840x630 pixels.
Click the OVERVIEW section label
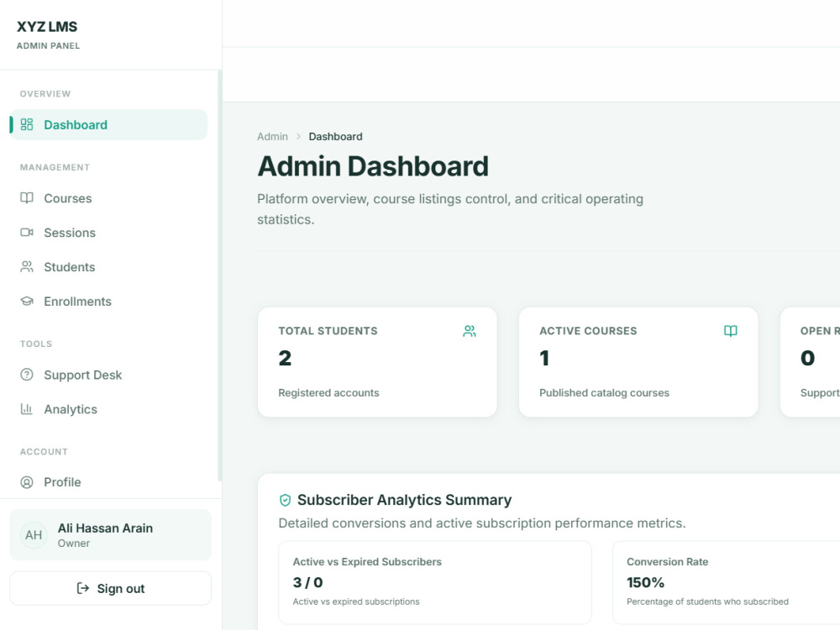(x=45, y=94)
